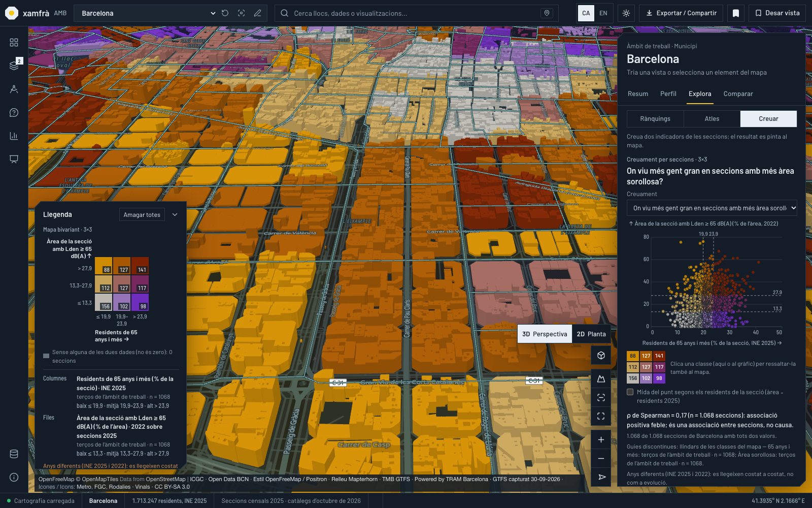Select 3D Perspectiva map view

(x=545, y=334)
